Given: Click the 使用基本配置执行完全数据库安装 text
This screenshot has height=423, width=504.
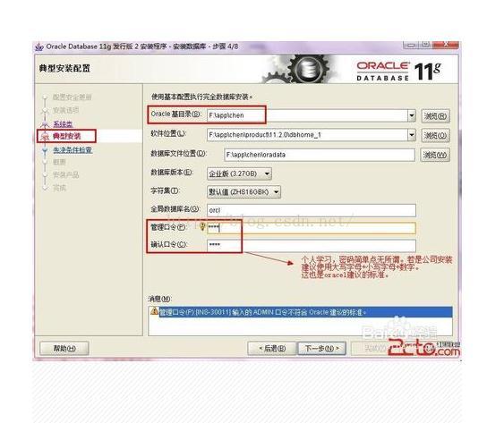Looking at the screenshot, I should point(201,97).
